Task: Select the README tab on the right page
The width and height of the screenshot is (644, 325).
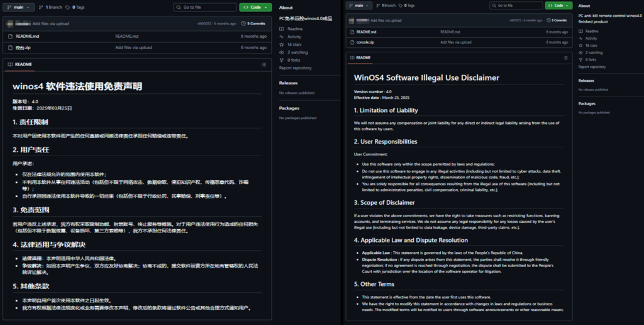Action: point(360,57)
